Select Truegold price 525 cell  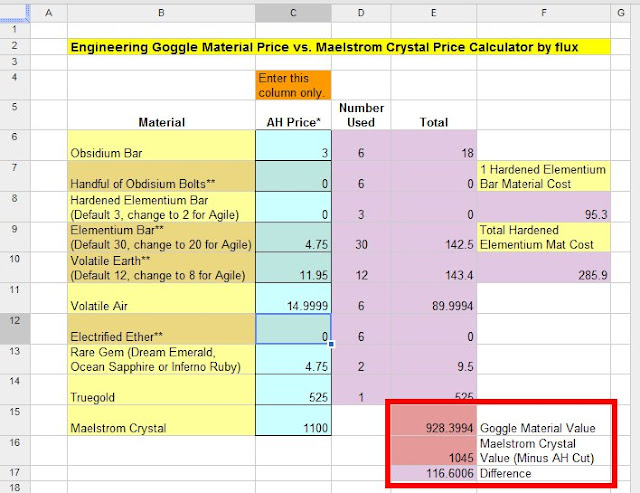tap(293, 390)
